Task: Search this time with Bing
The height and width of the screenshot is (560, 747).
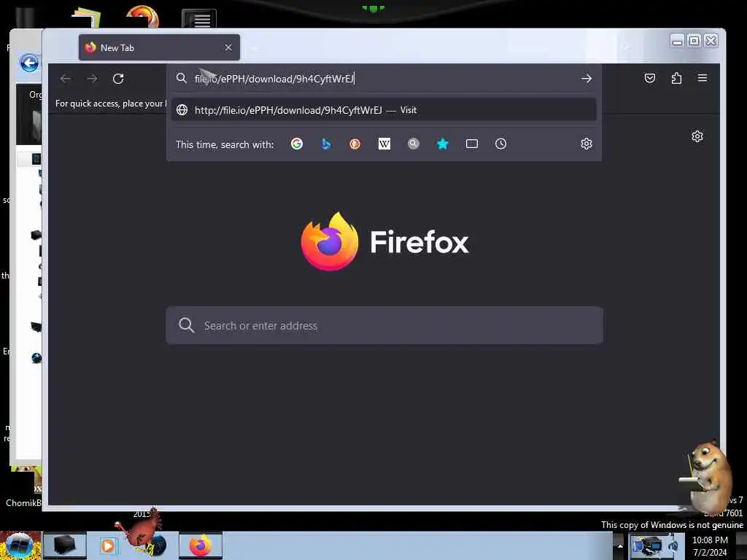Action: pos(326,144)
